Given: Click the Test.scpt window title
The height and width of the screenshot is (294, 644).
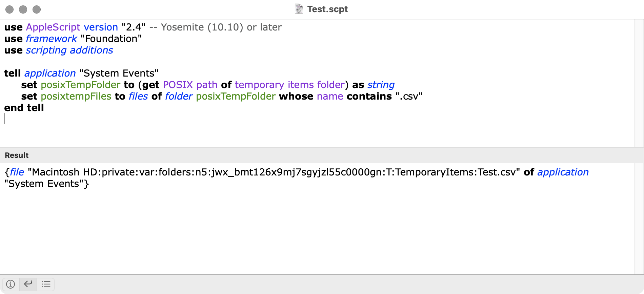Looking at the screenshot, I should pos(327,9).
